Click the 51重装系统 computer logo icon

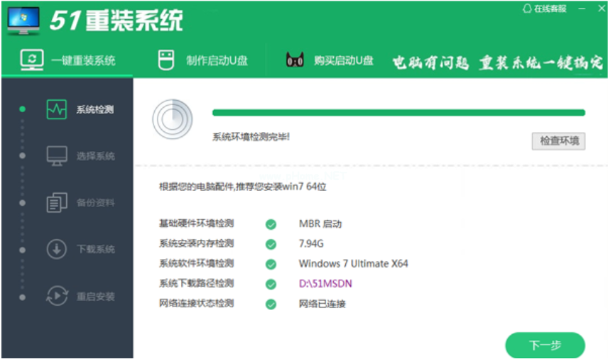[23, 21]
